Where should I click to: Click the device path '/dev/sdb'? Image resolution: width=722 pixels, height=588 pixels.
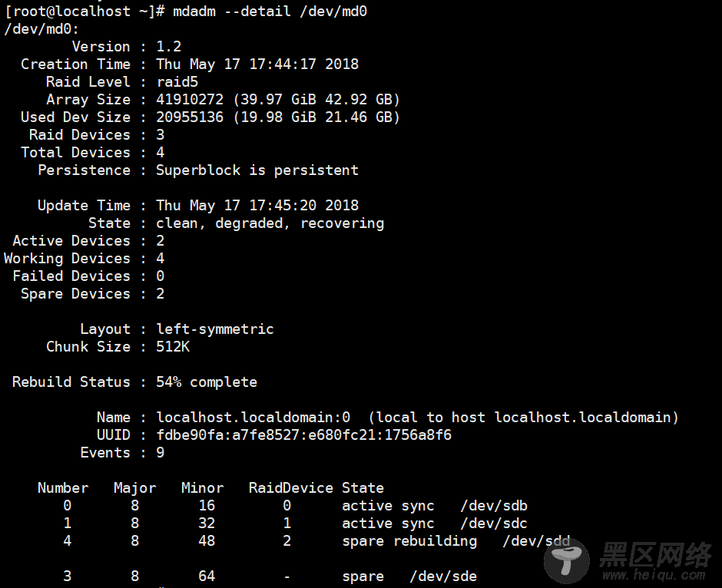pyautogui.click(x=494, y=506)
